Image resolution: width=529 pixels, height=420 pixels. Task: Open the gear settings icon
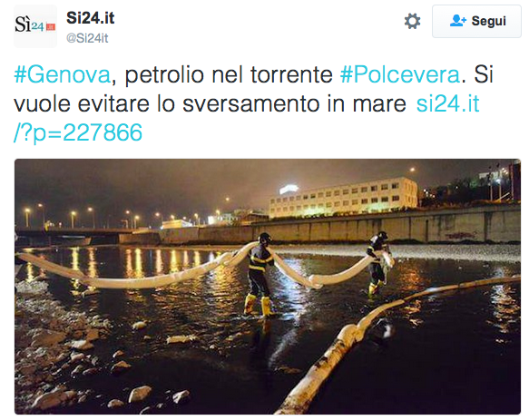(412, 21)
